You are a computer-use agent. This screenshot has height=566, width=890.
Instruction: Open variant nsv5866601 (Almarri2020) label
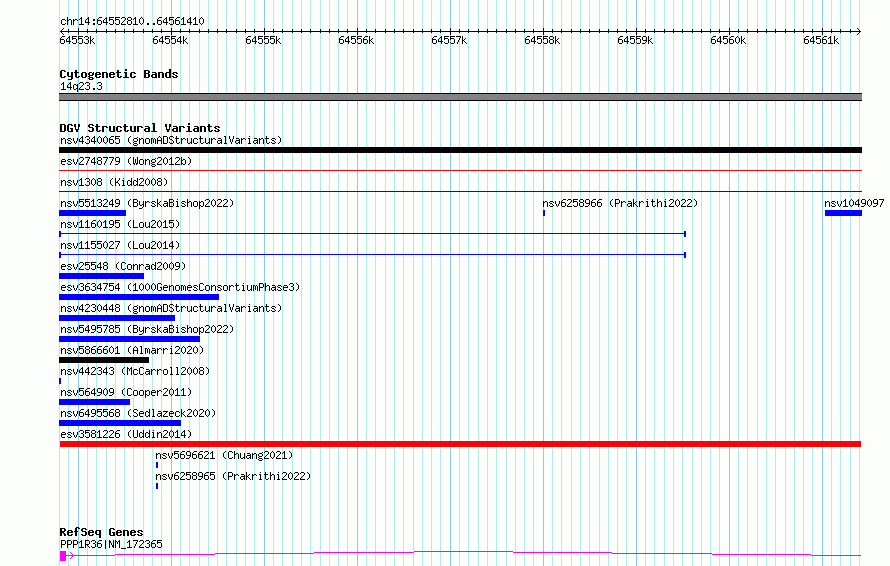pyautogui.click(x=132, y=350)
